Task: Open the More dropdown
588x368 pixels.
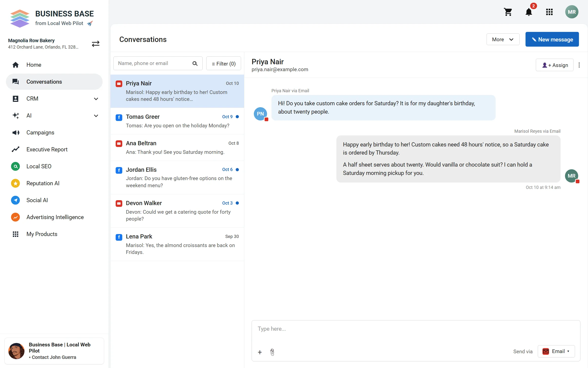Action: pyautogui.click(x=503, y=39)
